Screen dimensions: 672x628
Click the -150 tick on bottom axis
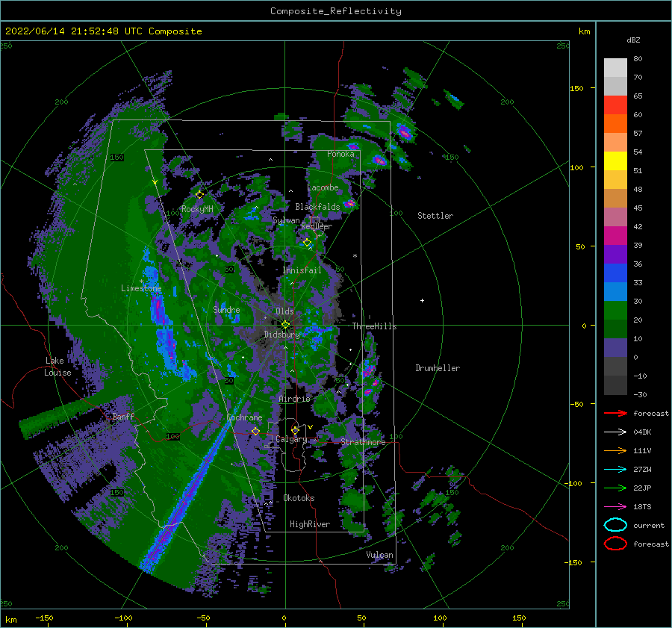(44, 618)
